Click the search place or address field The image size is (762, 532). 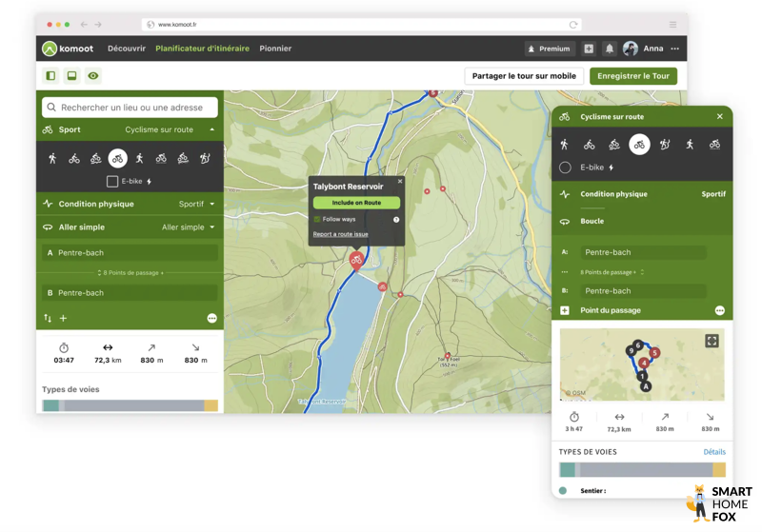130,108
